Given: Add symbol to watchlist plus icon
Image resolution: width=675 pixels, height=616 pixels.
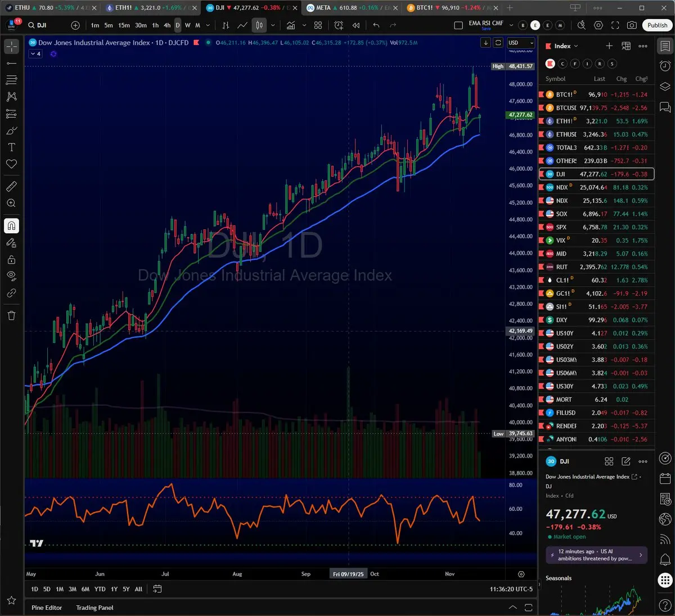Looking at the screenshot, I should coord(609,46).
